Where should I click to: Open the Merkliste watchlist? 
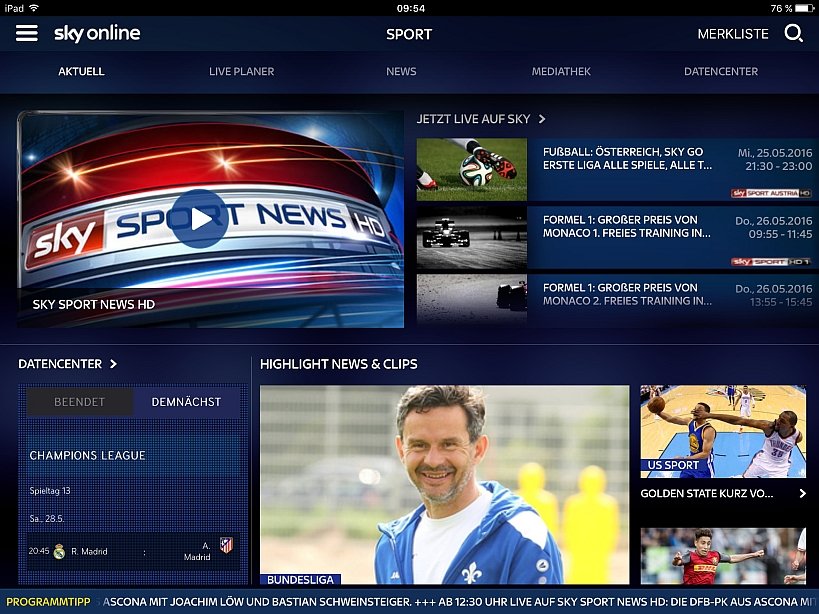coord(733,34)
